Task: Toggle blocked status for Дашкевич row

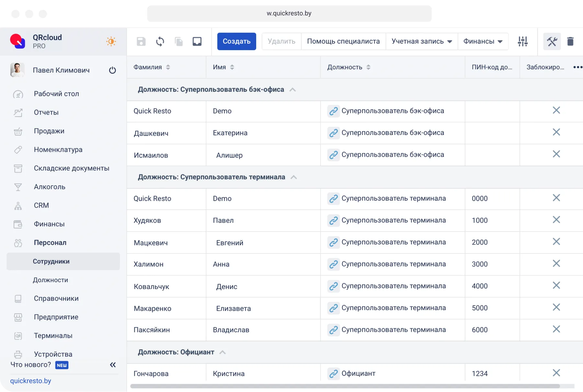Action: [556, 132]
